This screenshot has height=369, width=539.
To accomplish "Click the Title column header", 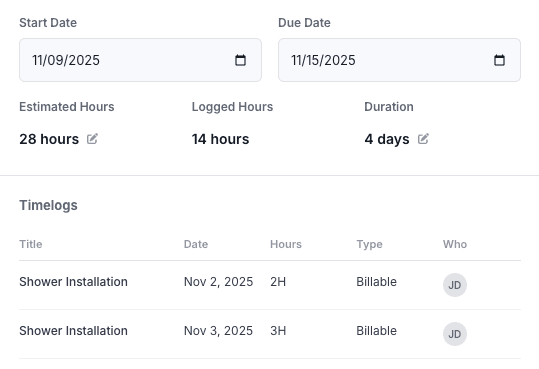I will 31,244.
